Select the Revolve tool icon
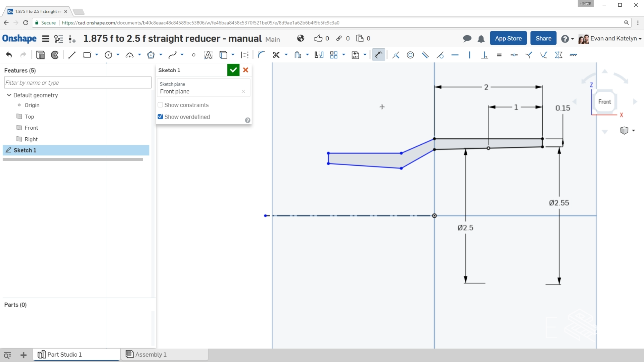This screenshot has height=362, width=644. 55,55
